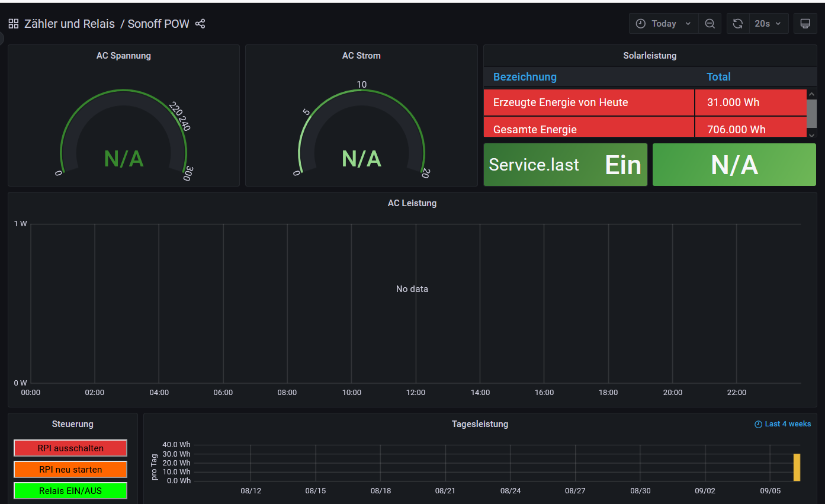Screen dimensions: 825x504
Task: Click the dashboards grid icon
Action: (13, 24)
